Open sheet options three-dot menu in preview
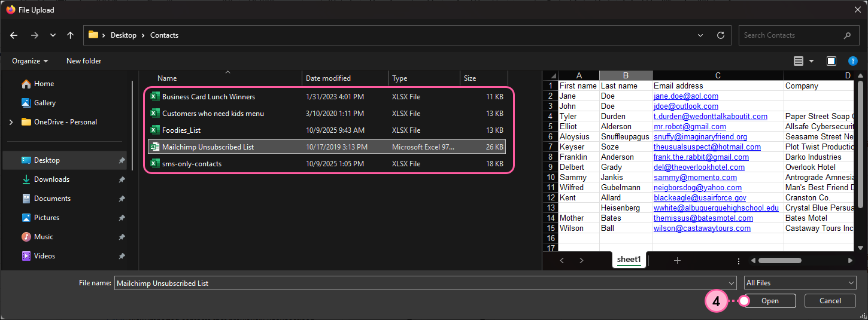The width and height of the screenshot is (868, 320). point(739,261)
